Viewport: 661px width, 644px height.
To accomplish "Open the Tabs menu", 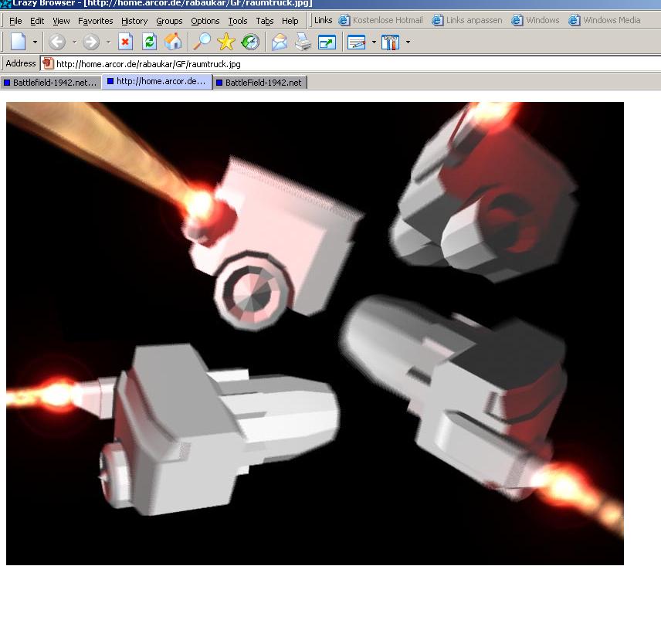I will [x=265, y=21].
